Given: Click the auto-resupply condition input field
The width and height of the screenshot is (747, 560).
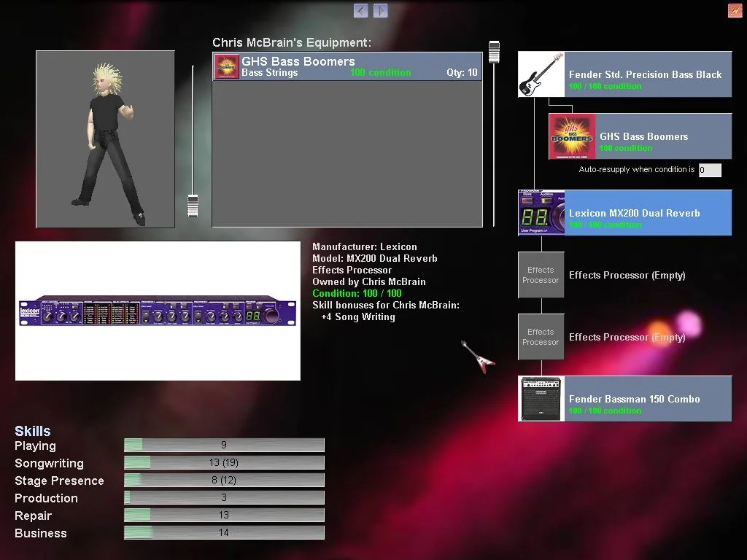Looking at the screenshot, I should point(710,170).
